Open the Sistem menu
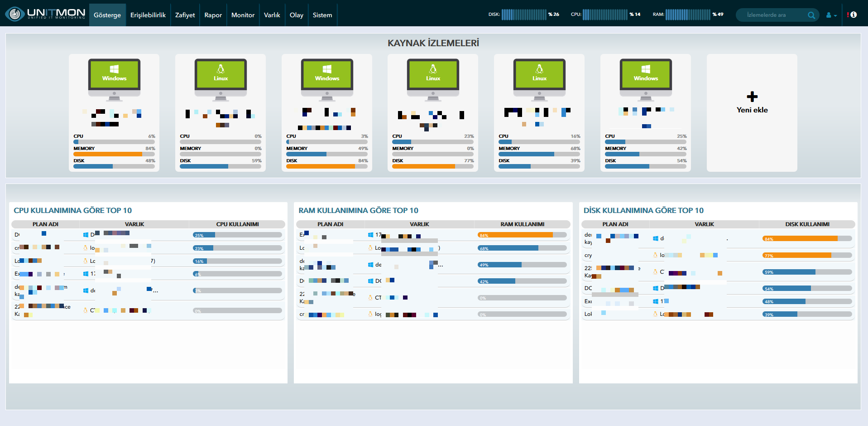The height and width of the screenshot is (426, 868). (x=322, y=15)
